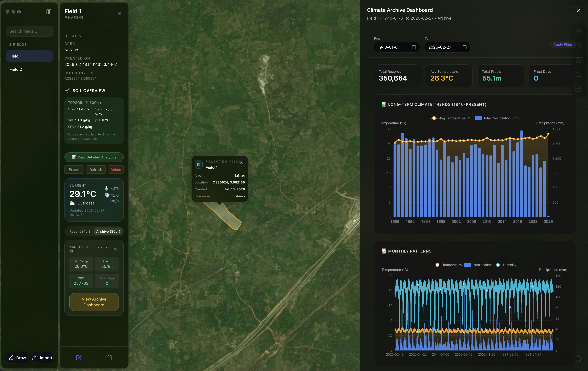This screenshot has width=588, height=371.
Task: Click the Selected Field popup icon
Action: click(x=198, y=165)
